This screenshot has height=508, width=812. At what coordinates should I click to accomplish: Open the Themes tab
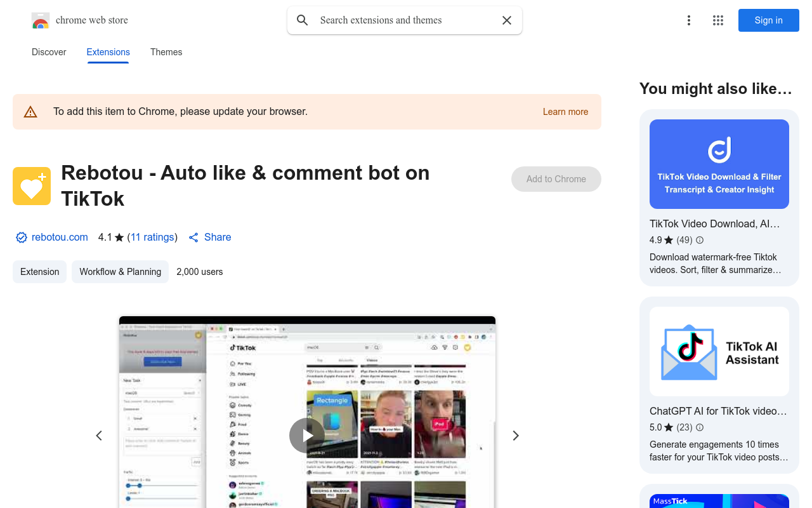pos(166,52)
